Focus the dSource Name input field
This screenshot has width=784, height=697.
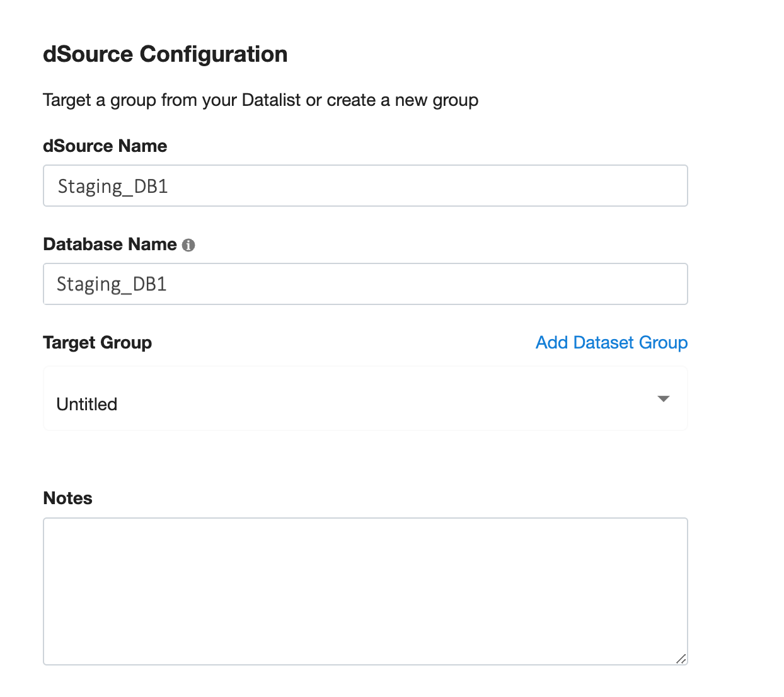pos(365,186)
